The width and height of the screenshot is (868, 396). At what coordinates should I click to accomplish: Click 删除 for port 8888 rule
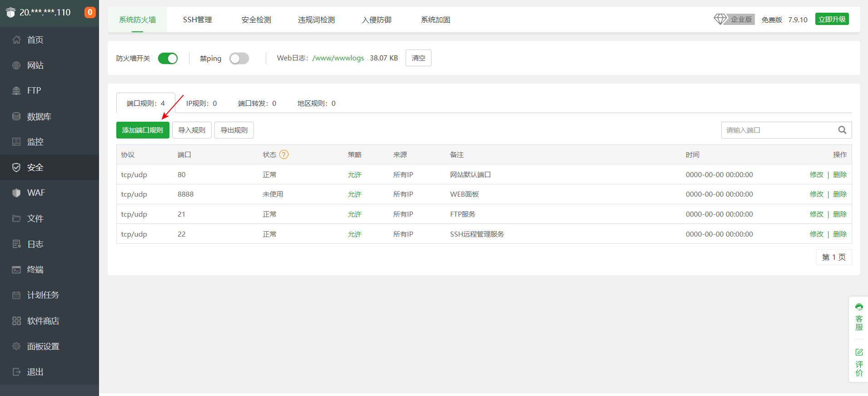[839, 194]
